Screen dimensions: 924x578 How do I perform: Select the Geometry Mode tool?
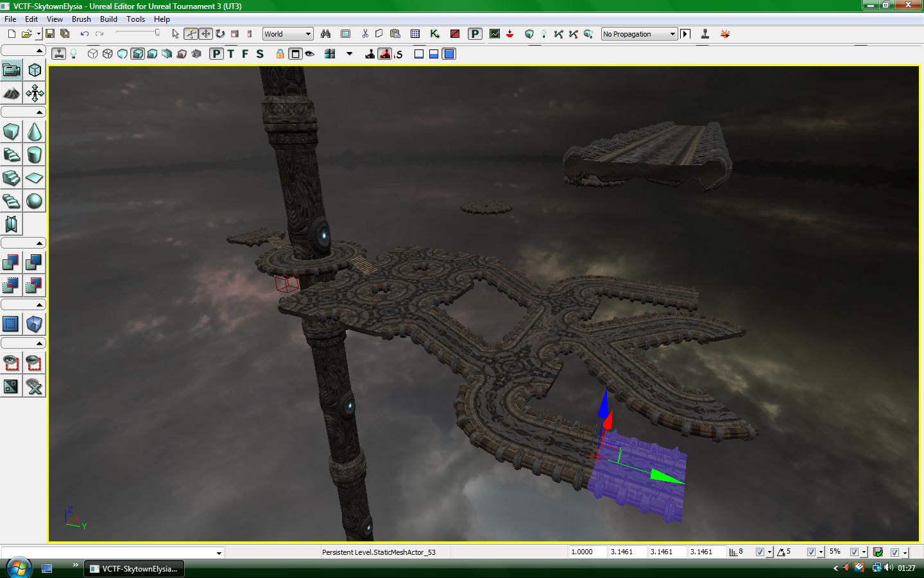point(35,69)
